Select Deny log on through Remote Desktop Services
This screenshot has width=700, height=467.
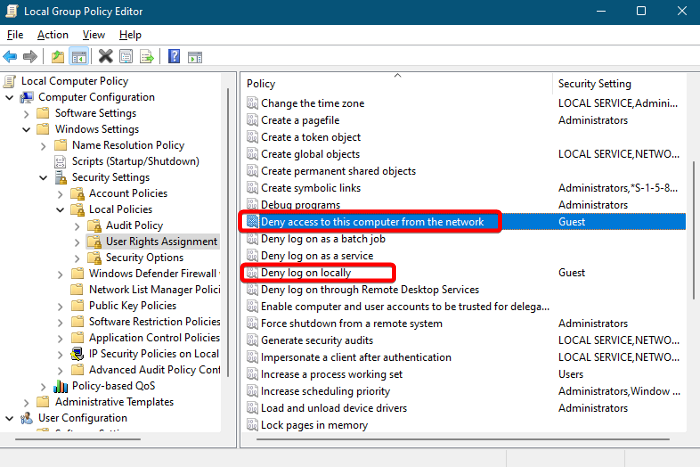click(x=370, y=290)
